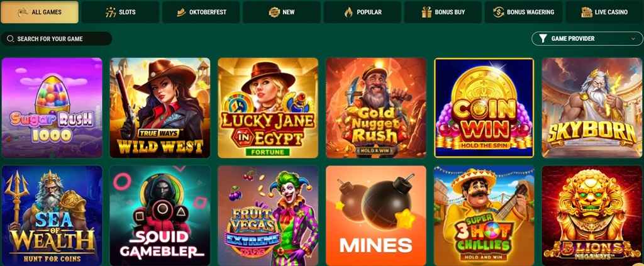Click the gift box Bonus Buy icon
644x266 pixels.
click(x=426, y=13)
